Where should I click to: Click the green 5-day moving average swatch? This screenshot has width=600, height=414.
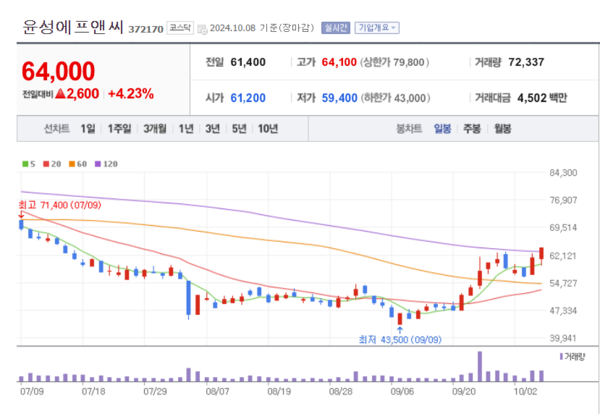(x=25, y=164)
